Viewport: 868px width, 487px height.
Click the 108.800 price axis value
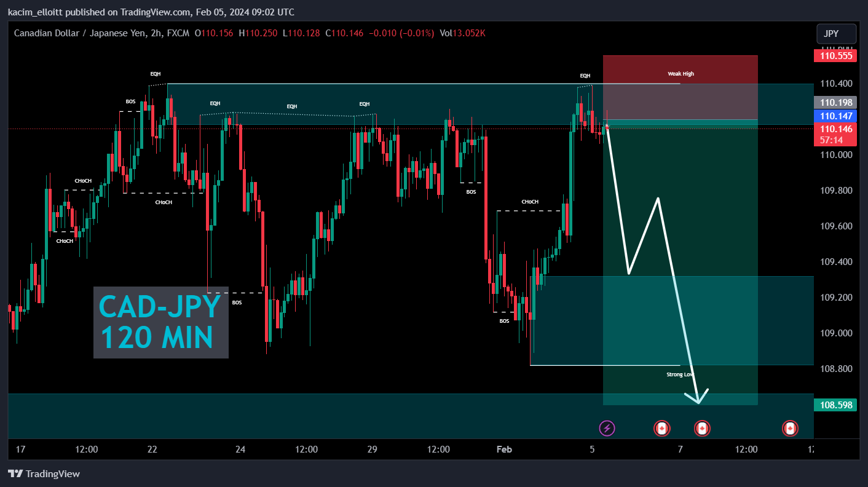click(x=835, y=369)
